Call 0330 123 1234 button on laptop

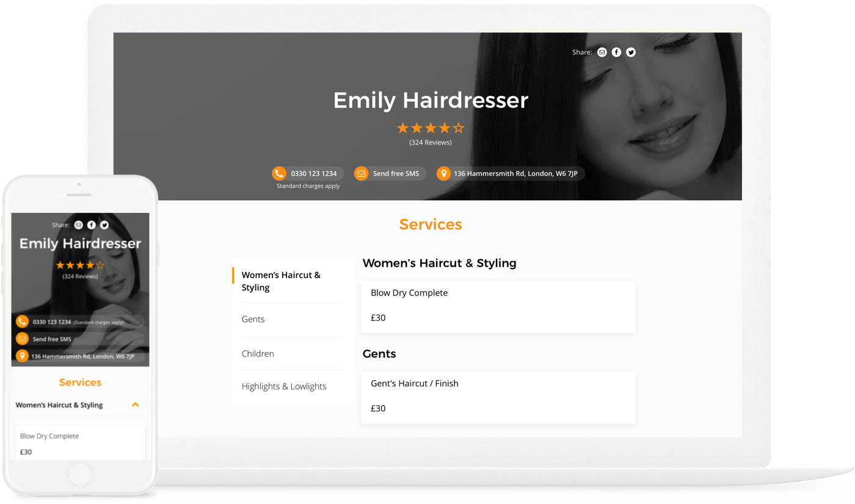(308, 174)
